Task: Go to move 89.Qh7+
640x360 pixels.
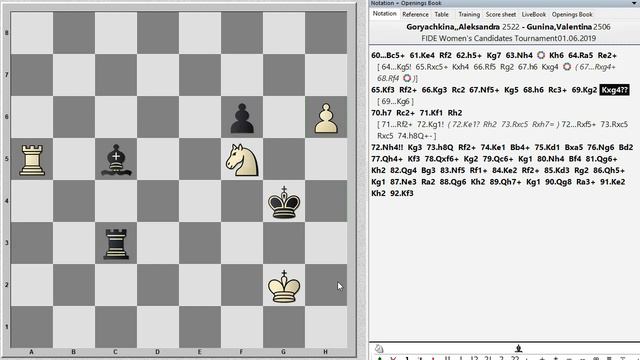Action: [505, 182]
